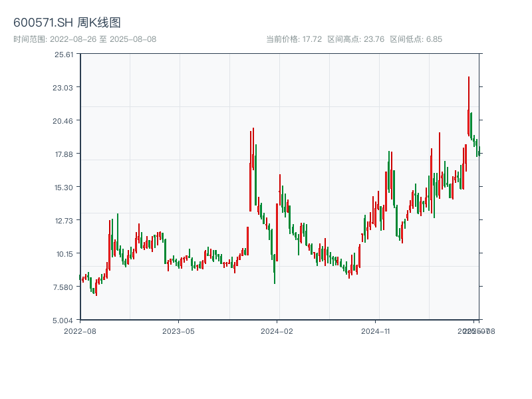The height and width of the screenshot is (399, 532).
Task: Select the 2023-05 x-axis date label
Action: (179, 331)
